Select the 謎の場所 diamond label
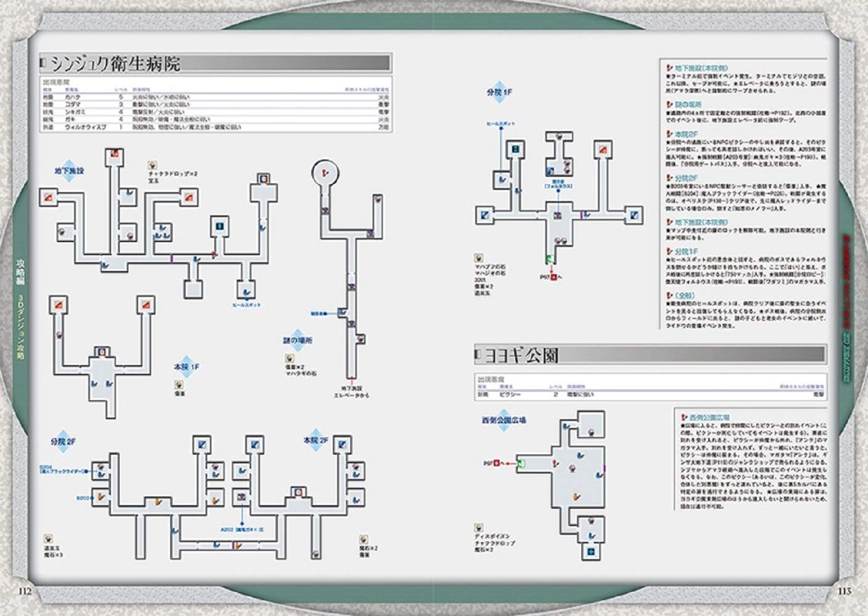This screenshot has height=616, width=868. coord(298,341)
